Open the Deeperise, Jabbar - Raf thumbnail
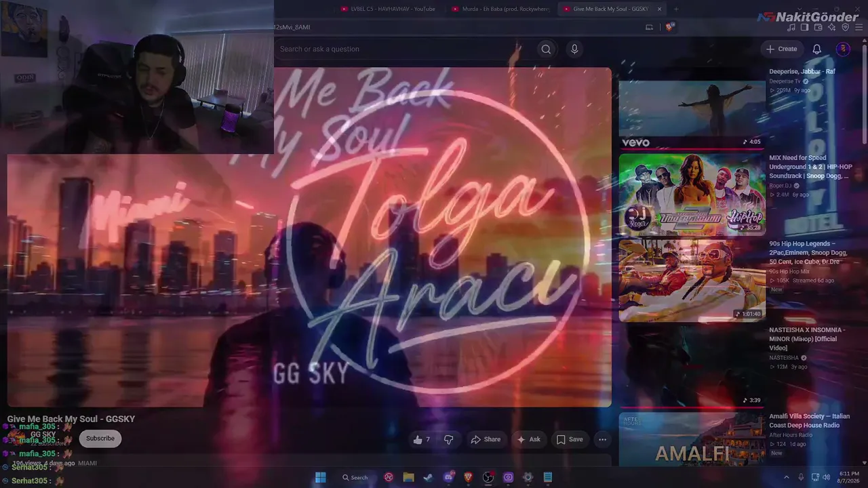Screen dimensions: 868x488 click(x=692, y=108)
